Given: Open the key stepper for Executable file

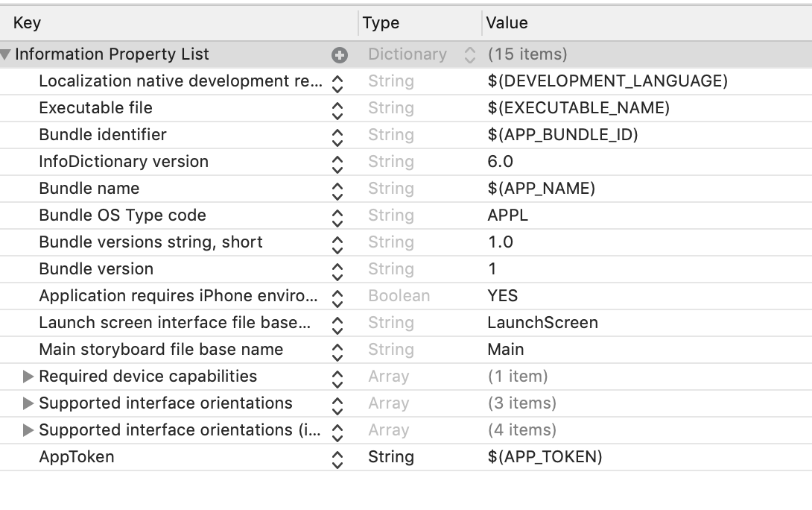Looking at the screenshot, I should pos(337,109).
